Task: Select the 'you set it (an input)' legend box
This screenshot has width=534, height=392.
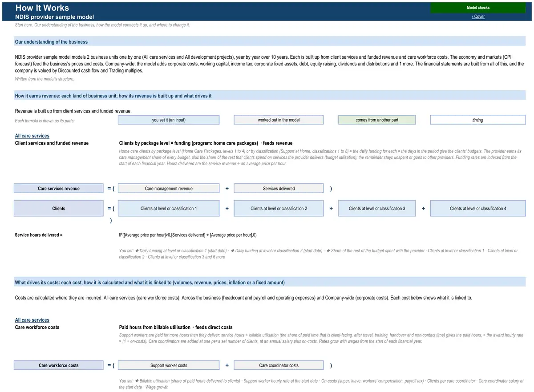Action: tap(169, 120)
